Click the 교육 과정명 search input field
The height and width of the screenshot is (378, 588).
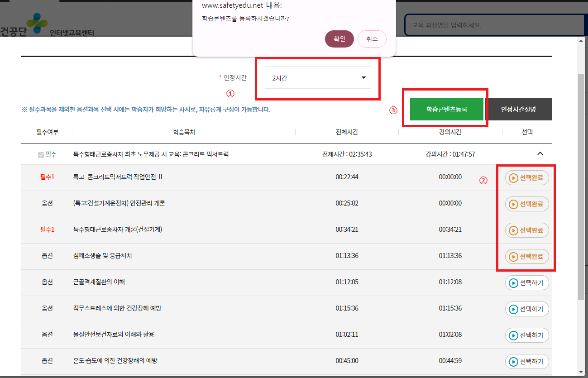pyautogui.click(x=493, y=24)
